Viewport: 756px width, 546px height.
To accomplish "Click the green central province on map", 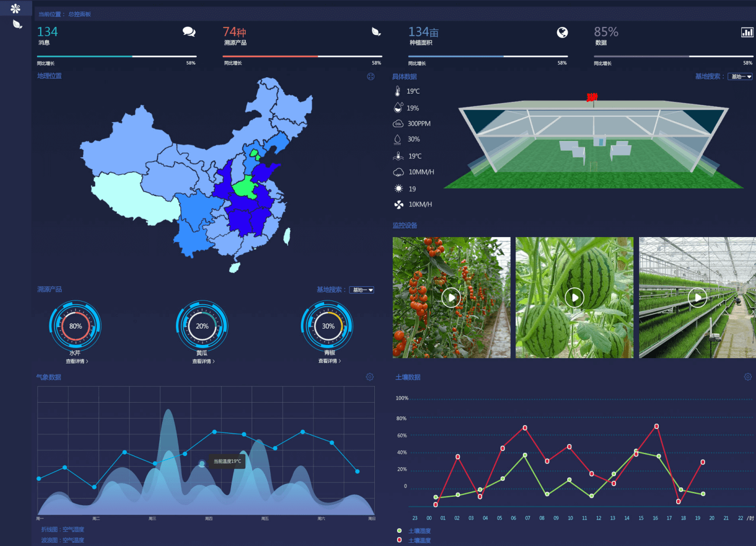I will coord(245,188).
